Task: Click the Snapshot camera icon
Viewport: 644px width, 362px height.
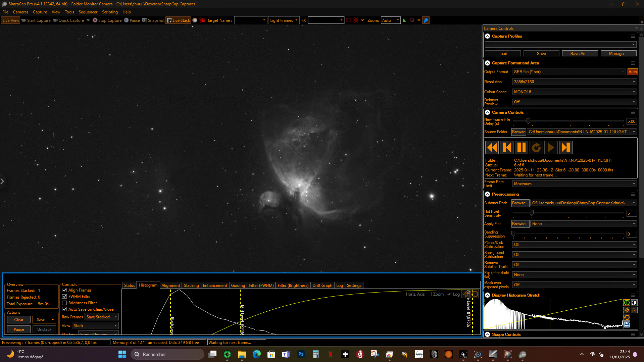Action: (145, 20)
